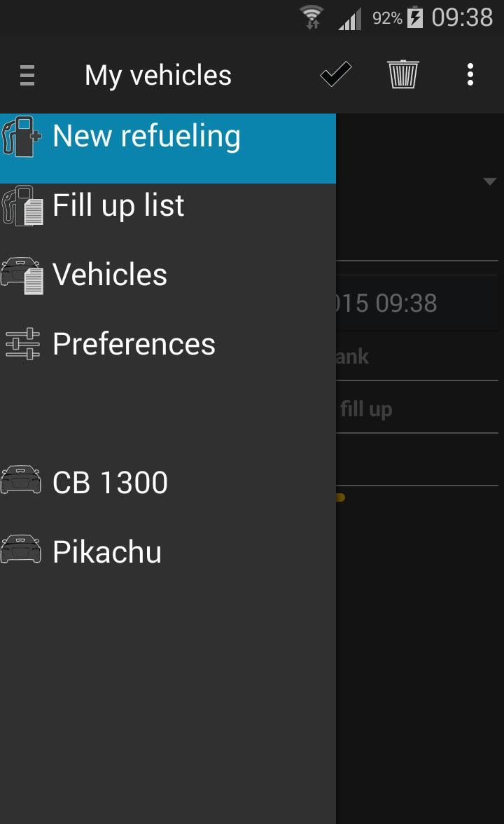Click the Fill up list icon
Image resolution: width=504 pixels, height=824 pixels.
pyautogui.click(x=23, y=204)
